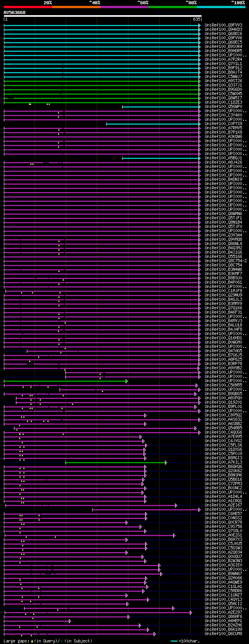The image size is (249, 644).
Task: Click the purple arrowhead beside UniRef100_C3Y4K0
Action: pos(200,115)
